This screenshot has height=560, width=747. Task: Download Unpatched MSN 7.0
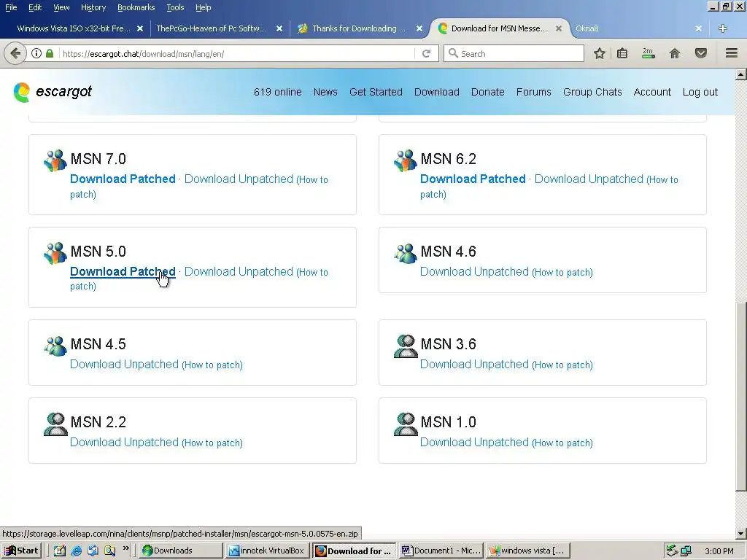coord(239,179)
